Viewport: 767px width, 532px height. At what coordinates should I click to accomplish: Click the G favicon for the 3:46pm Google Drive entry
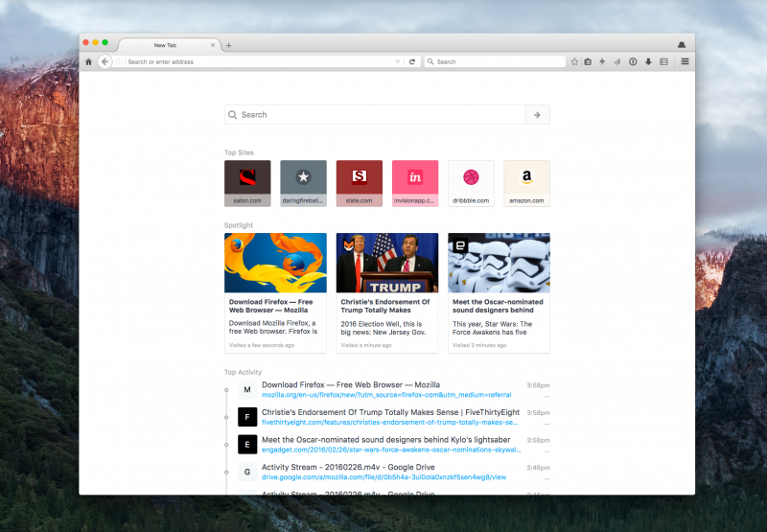tap(247, 472)
